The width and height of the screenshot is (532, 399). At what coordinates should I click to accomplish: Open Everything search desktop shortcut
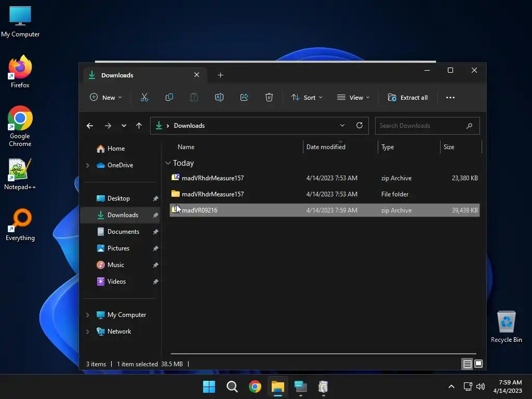coord(20,224)
